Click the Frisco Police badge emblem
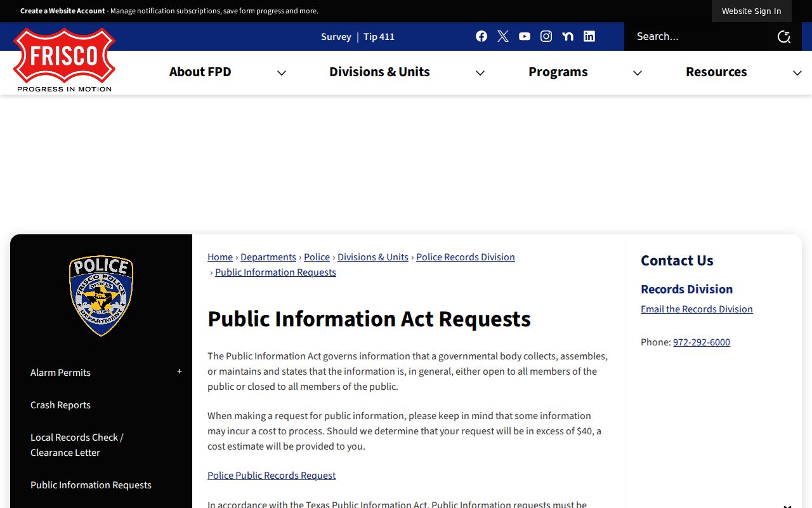The image size is (812, 508). [x=101, y=295]
